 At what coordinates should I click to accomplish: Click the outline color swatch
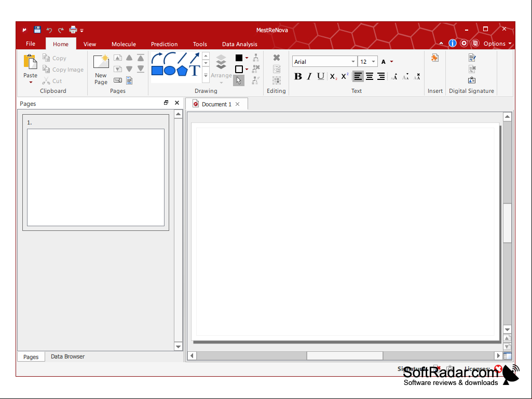pyautogui.click(x=239, y=69)
